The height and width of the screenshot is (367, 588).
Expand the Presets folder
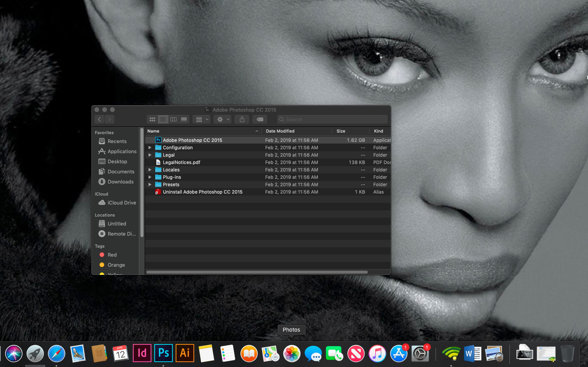tap(150, 185)
